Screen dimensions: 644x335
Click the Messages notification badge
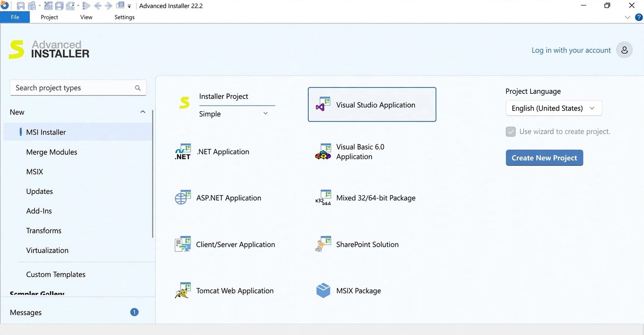(134, 312)
